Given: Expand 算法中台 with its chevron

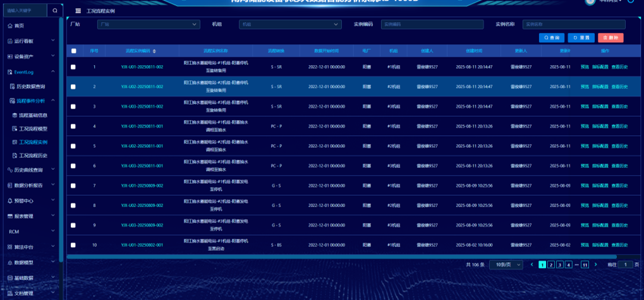Looking at the screenshot, I should pyautogui.click(x=53, y=247).
